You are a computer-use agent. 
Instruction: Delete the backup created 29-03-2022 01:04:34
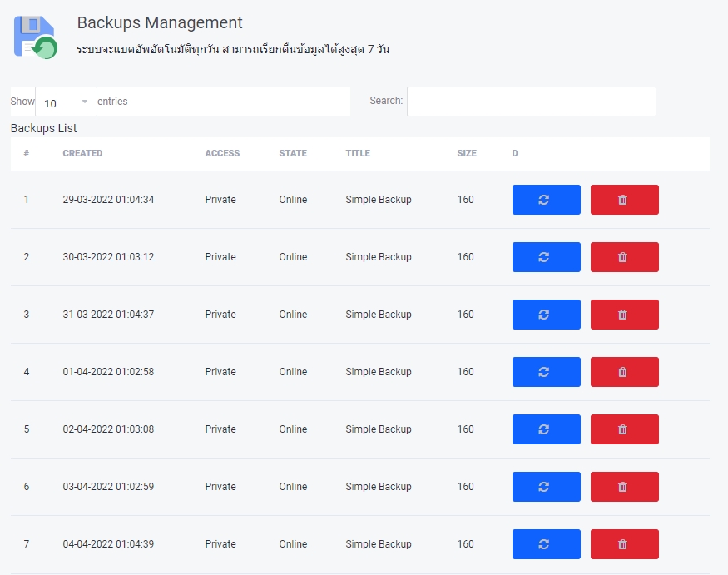624,200
